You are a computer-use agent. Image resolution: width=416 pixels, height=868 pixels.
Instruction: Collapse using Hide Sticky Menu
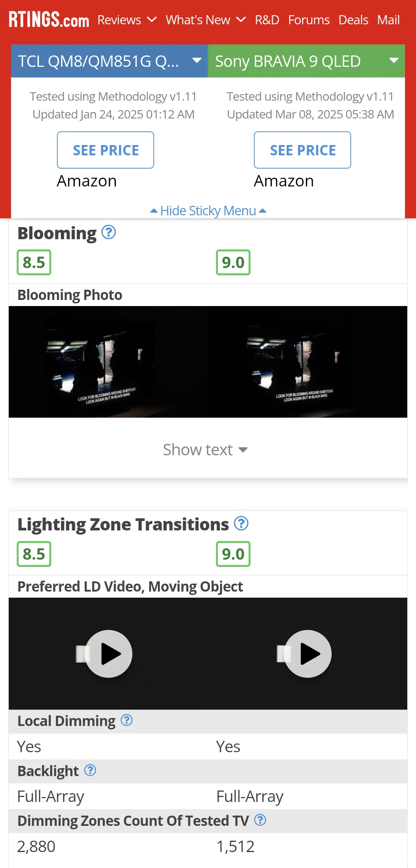click(x=208, y=210)
